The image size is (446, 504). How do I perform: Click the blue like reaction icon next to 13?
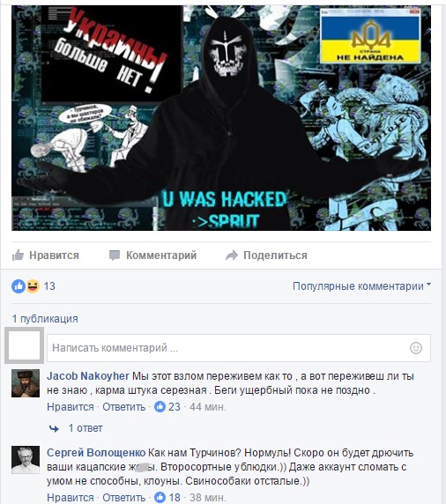[19, 286]
